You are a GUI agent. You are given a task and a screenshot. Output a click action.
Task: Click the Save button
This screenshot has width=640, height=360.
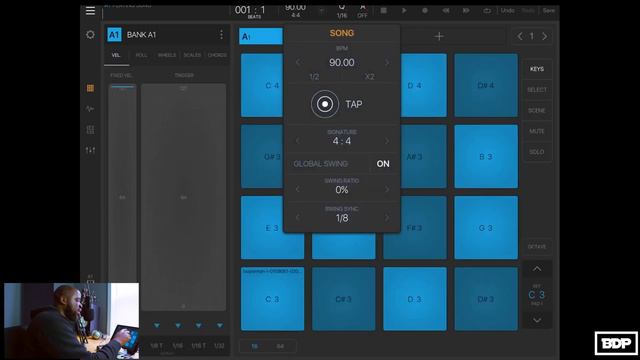(x=549, y=11)
